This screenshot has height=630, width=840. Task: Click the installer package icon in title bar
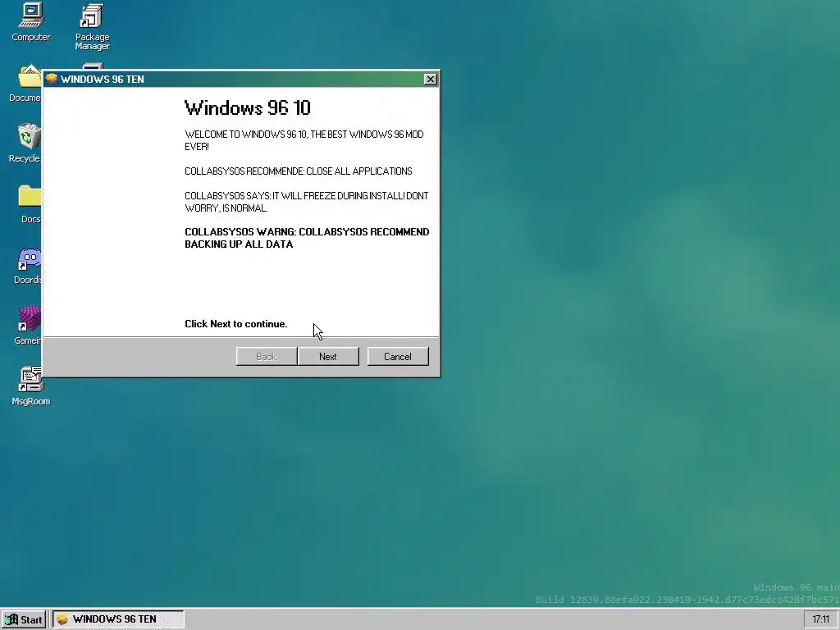(x=52, y=79)
